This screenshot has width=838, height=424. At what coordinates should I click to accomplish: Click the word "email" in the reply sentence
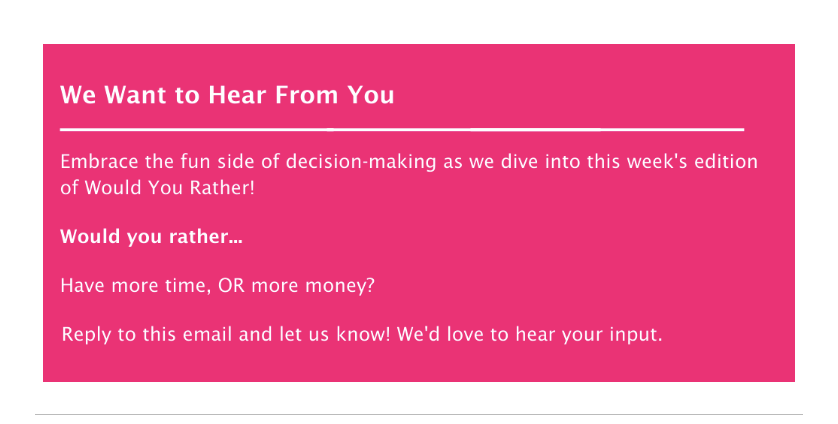point(208,335)
